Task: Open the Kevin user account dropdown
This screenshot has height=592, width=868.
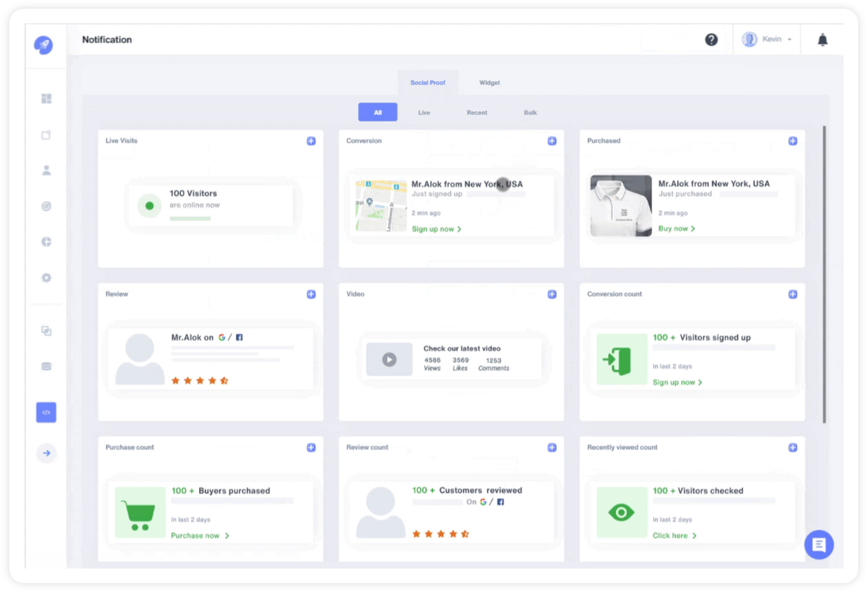Action: 767,39
